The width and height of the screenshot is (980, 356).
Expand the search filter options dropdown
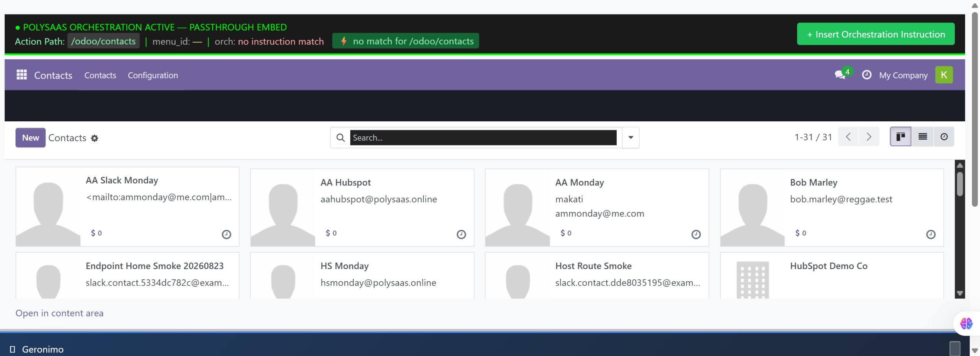tap(630, 137)
